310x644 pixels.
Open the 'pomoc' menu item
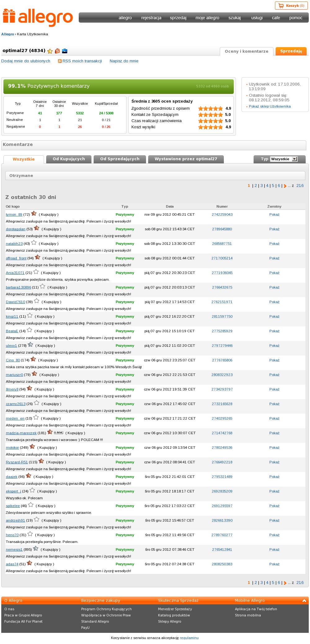(x=296, y=18)
